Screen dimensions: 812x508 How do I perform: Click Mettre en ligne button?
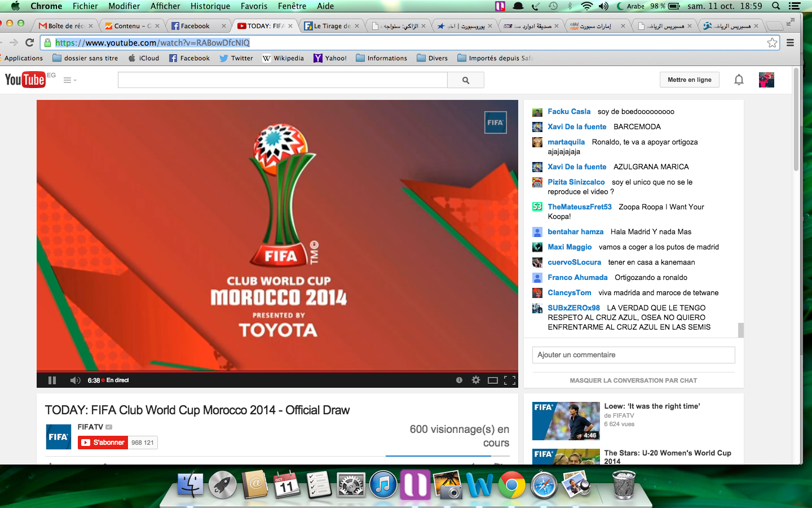tap(690, 80)
